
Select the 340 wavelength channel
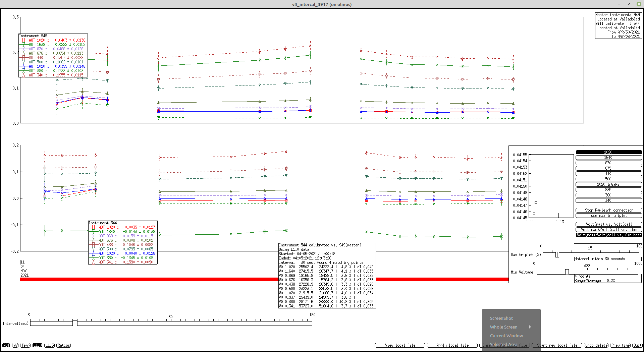click(609, 200)
